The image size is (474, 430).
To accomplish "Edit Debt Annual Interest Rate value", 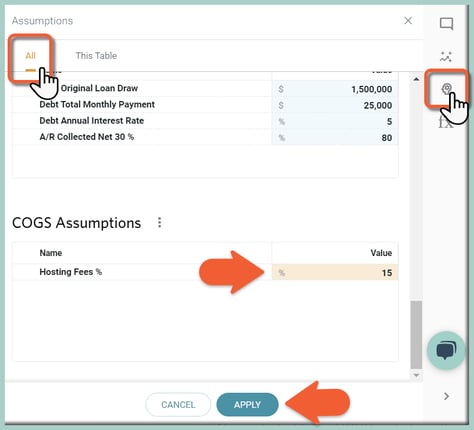I will (335, 121).
